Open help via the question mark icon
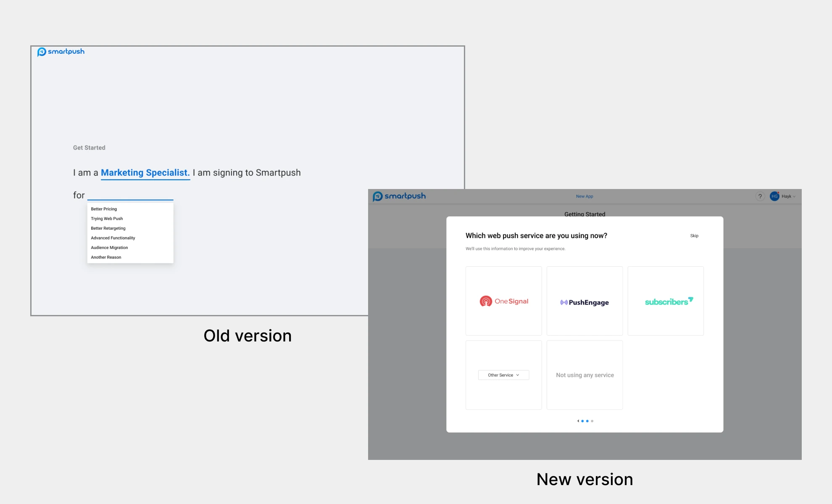The image size is (832, 504). point(760,196)
